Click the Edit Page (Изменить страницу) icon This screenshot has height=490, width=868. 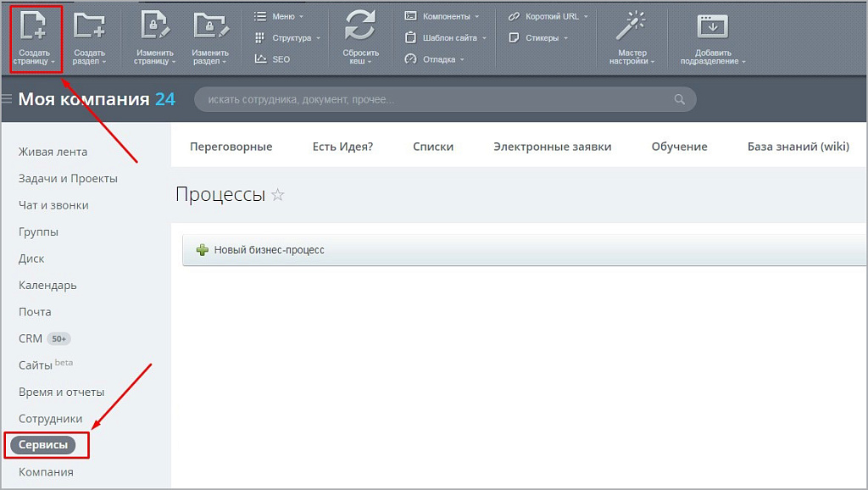[154, 27]
